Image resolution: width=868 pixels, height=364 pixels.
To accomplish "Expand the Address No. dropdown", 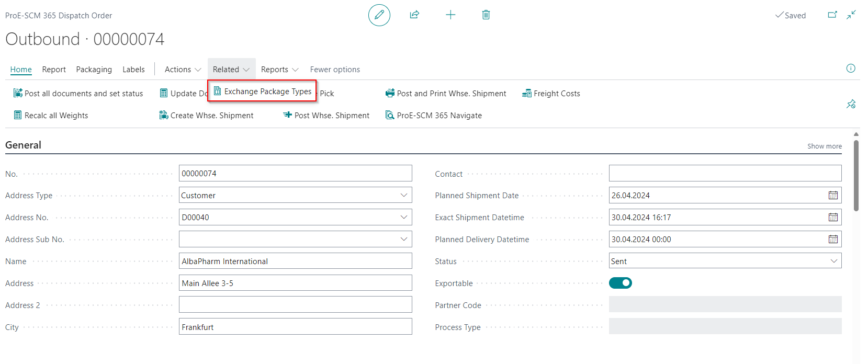I will (404, 217).
